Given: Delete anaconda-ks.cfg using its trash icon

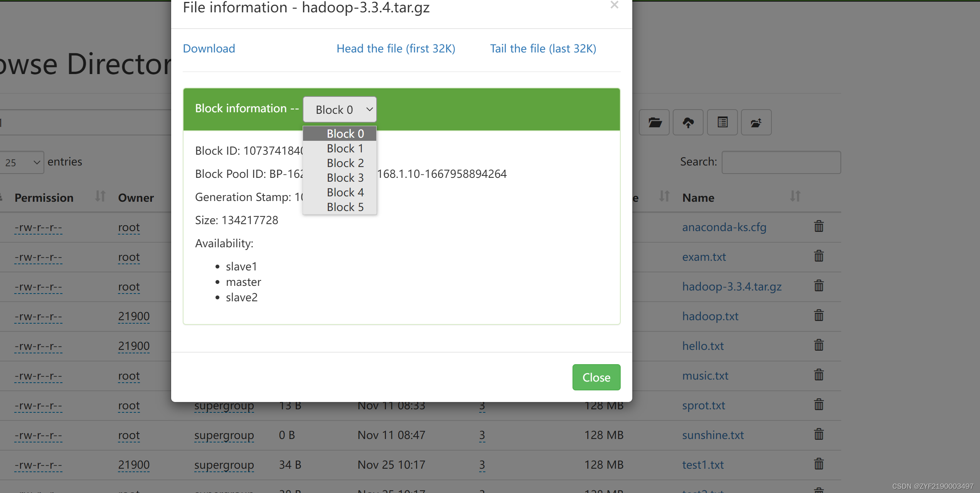Looking at the screenshot, I should click(819, 226).
